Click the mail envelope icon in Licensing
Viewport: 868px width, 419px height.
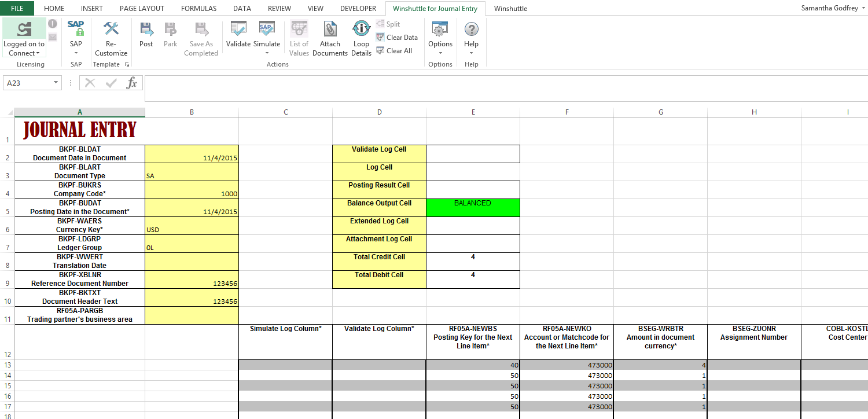tap(52, 37)
